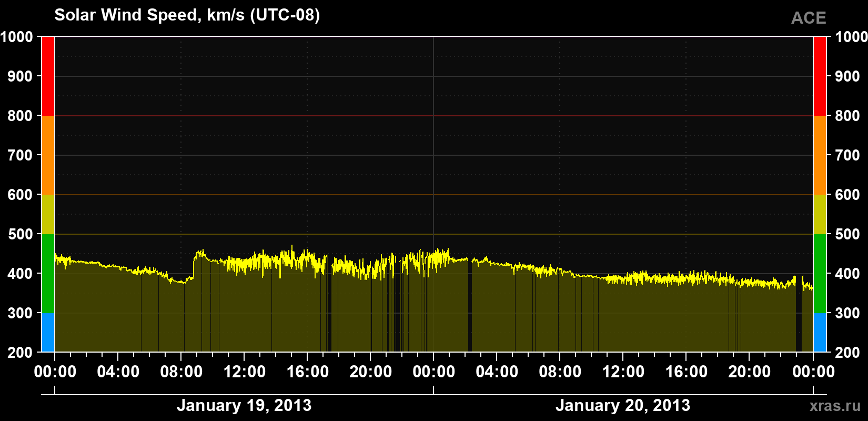This screenshot has width=868, height=421.
Task: Click the 20:00 tick on January 19
Action: pyautogui.click(x=370, y=372)
